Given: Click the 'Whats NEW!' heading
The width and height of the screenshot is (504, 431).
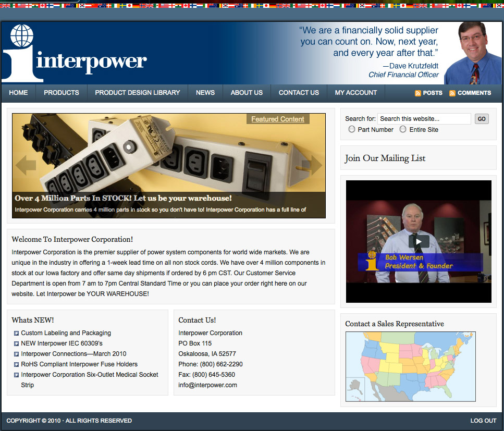Looking at the screenshot, I should tap(33, 320).
